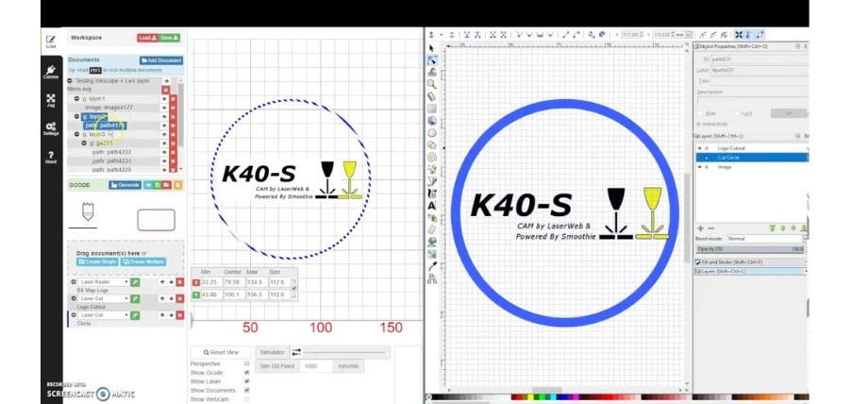Move the Logo Cutout operation up
868x404 pixels.
pyautogui.click(x=162, y=298)
